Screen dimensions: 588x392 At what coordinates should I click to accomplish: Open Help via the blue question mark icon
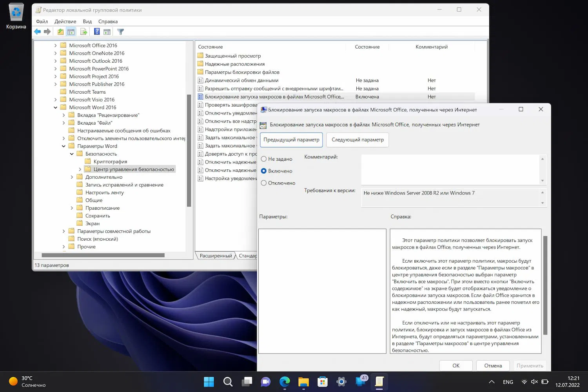tap(97, 32)
